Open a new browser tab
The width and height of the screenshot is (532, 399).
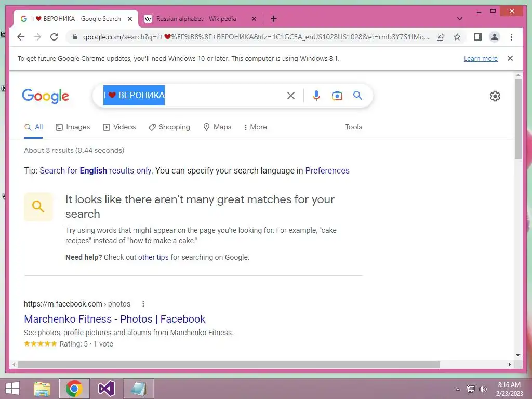tap(274, 19)
